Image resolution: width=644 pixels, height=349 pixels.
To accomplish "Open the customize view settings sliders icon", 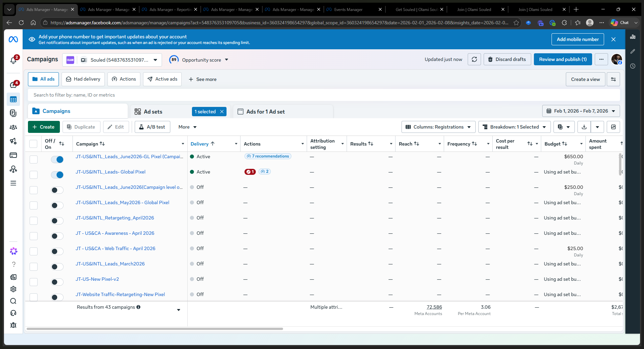I will point(613,79).
